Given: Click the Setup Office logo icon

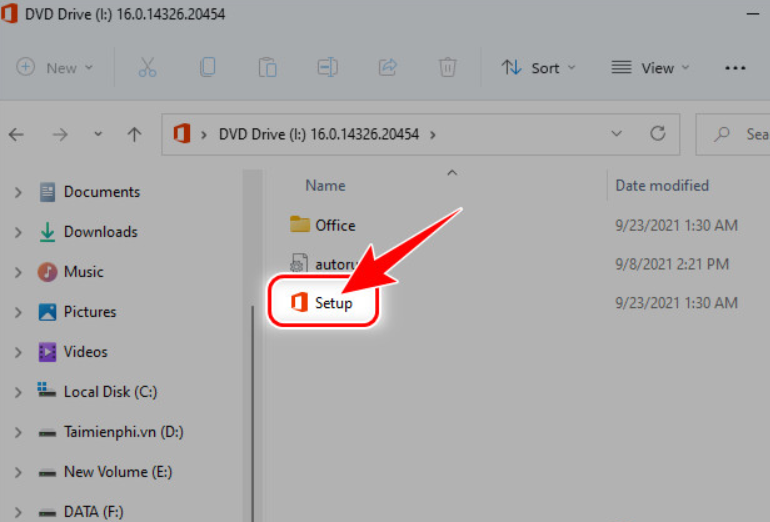Looking at the screenshot, I should tap(299, 302).
